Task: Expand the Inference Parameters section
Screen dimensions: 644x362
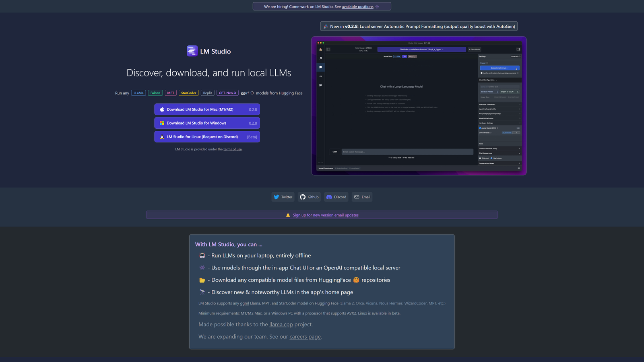Action: (x=500, y=105)
